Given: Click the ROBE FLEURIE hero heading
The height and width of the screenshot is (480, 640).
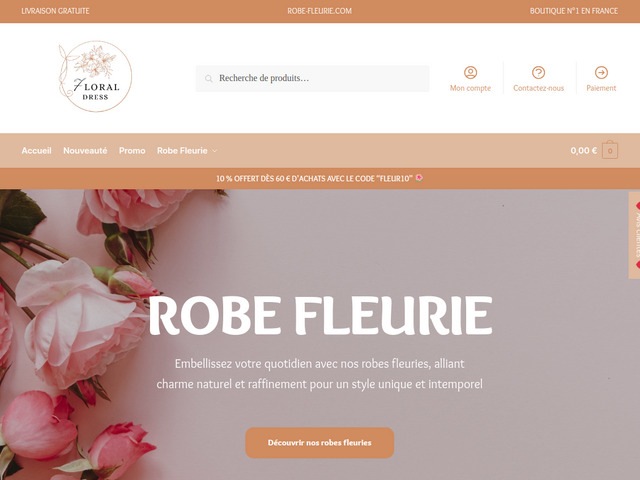Looking at the screenshot, I should pyautogui.click(x=320, y=315).
